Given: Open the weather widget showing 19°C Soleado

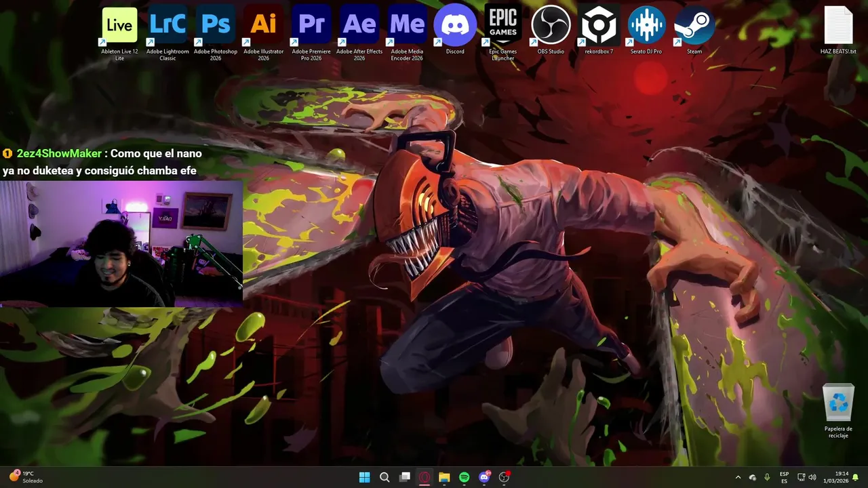Looking at the screenshot, I should pyautogui.click(x=26, y=477).
